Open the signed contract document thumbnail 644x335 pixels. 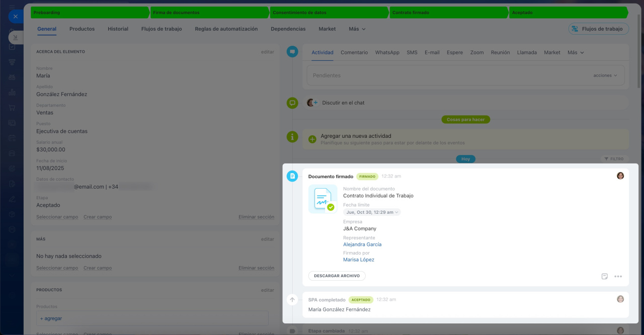(x=323, y=199)
